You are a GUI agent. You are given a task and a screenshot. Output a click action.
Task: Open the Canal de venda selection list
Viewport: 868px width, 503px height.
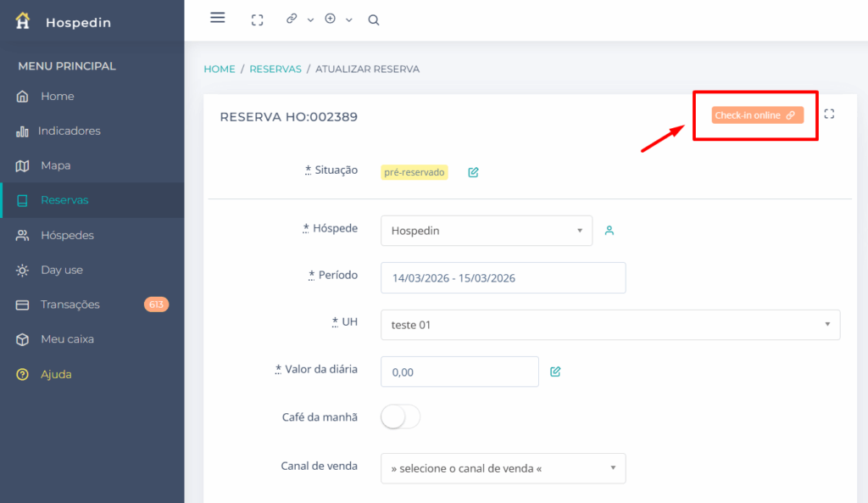point(503,468)
